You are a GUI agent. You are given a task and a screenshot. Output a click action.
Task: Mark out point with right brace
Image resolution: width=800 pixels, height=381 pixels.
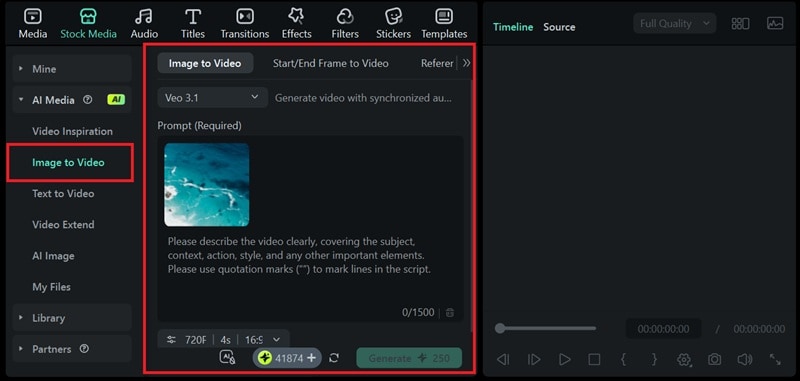click(x=654, y=359)
